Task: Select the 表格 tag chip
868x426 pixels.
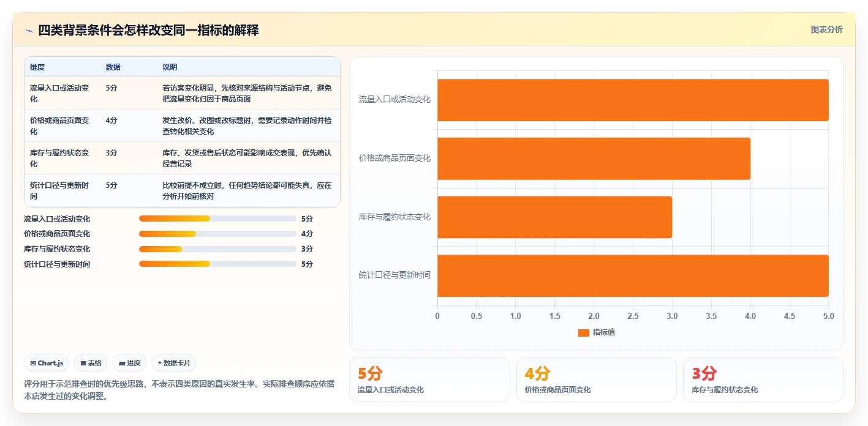Action: (x=91, y=363)
